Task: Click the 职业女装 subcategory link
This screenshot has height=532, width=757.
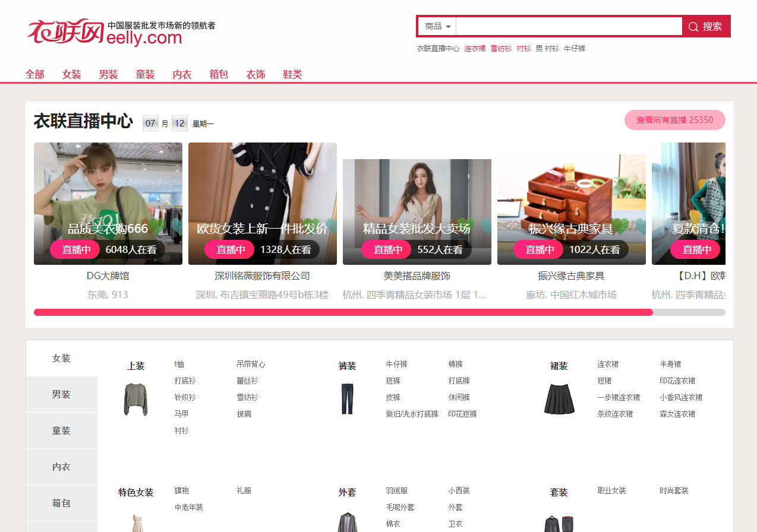Action: [x=611, y=490]
